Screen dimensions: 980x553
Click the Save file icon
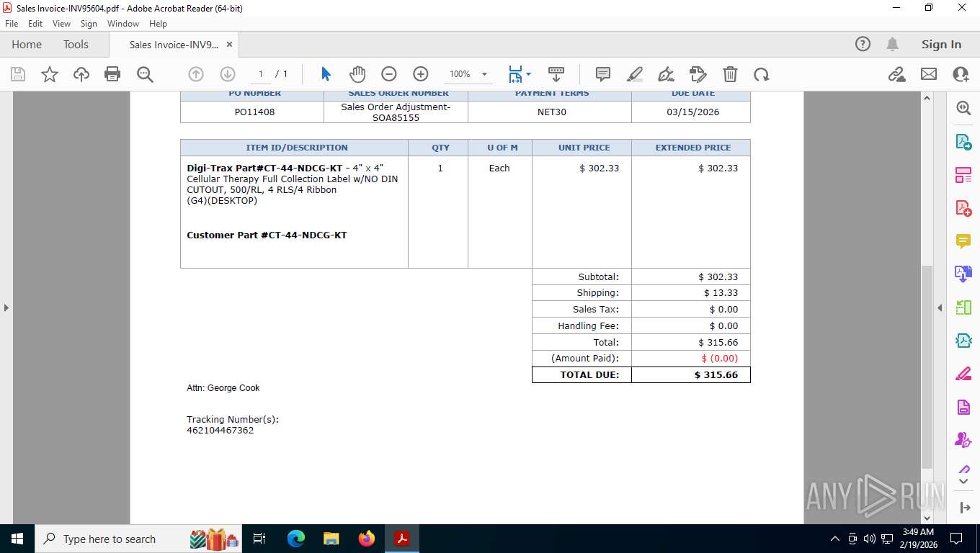coord(18,74)
